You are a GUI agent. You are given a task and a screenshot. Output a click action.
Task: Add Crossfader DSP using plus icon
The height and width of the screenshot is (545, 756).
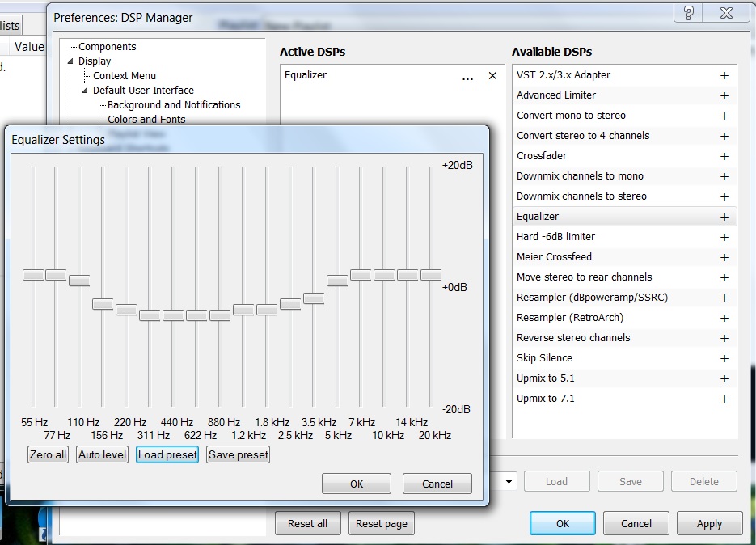(724, 157)
